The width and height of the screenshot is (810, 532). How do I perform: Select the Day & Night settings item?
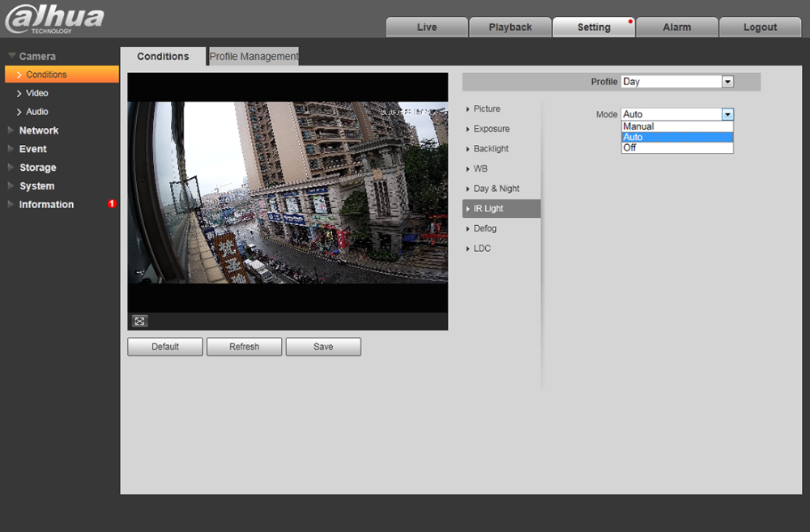(497, 189)
